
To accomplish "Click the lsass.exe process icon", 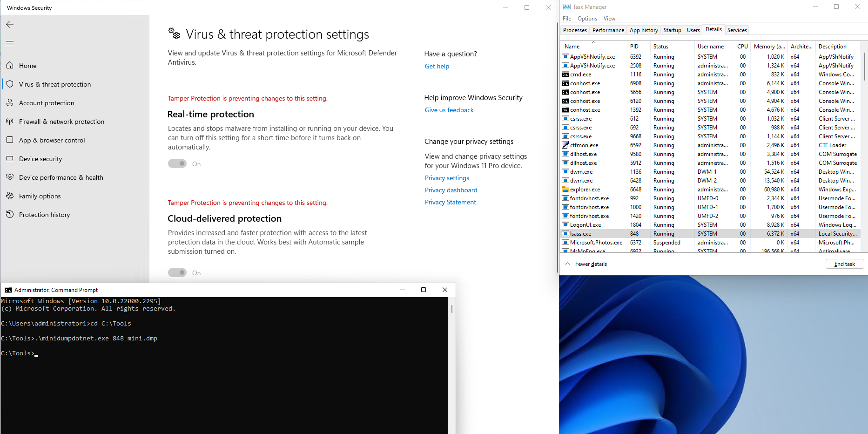I will click(565, 233).
